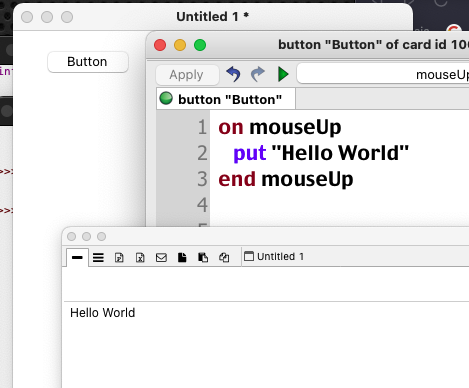Place the cursor on the "on mouseUp" line
This screenshot has height=388, width=469.
[x=279, y=127]
